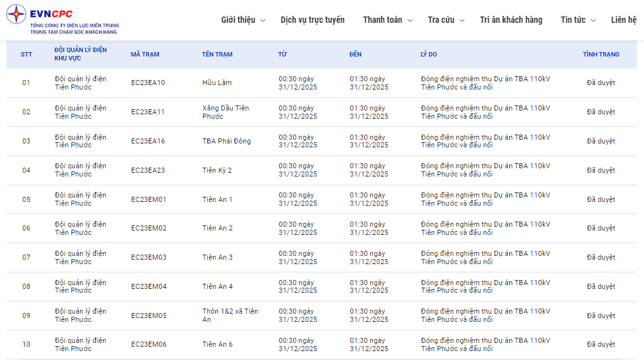Click the TÊN TRẠM column header
644x360 pixels.
click(217, 55)
